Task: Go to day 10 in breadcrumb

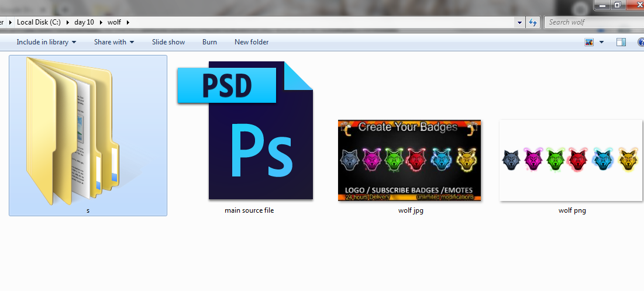Action: 84,22
